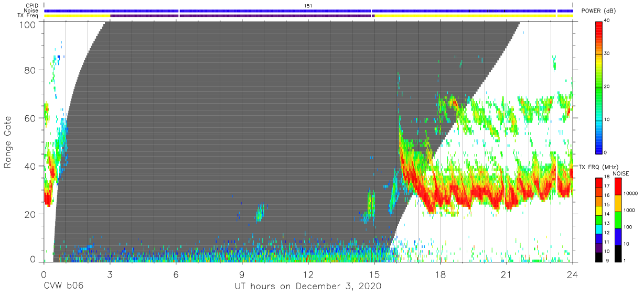
Task: Click the NOISE color scale
Action: 618,219
